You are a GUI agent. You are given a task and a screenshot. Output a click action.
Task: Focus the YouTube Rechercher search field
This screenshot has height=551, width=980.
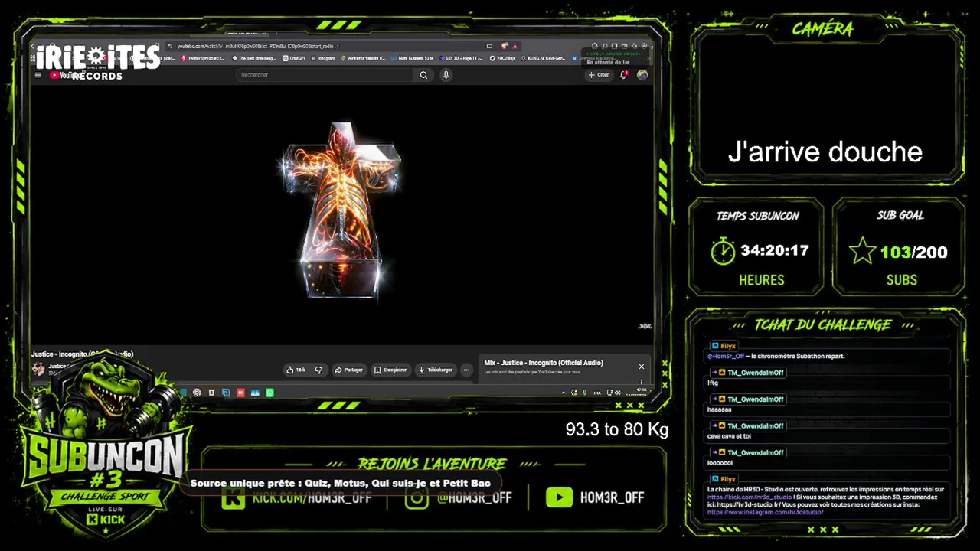tap(325, 75)
